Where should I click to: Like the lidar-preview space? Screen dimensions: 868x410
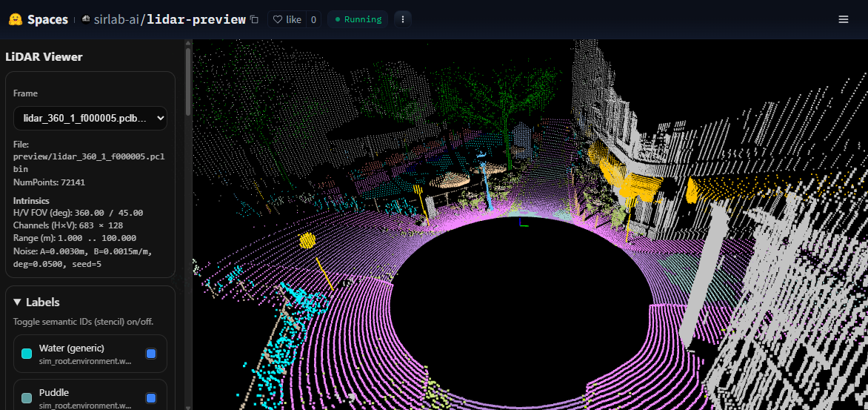coord(287,19)
